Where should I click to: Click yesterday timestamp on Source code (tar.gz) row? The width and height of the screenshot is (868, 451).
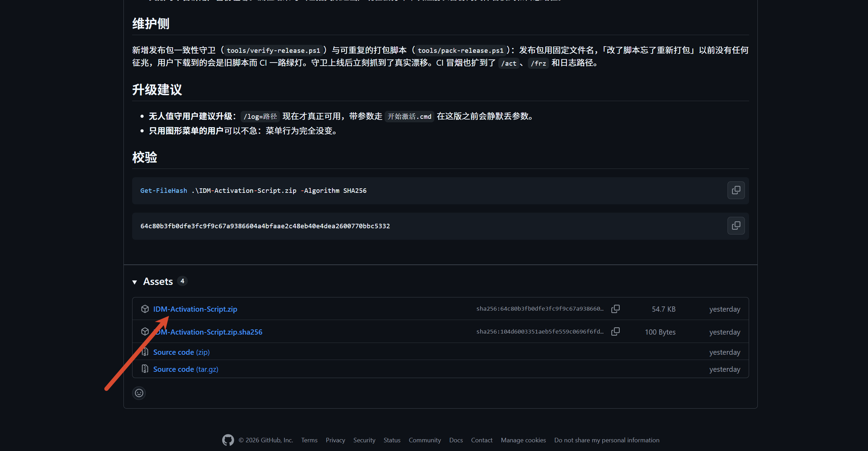tap(724, 369)
